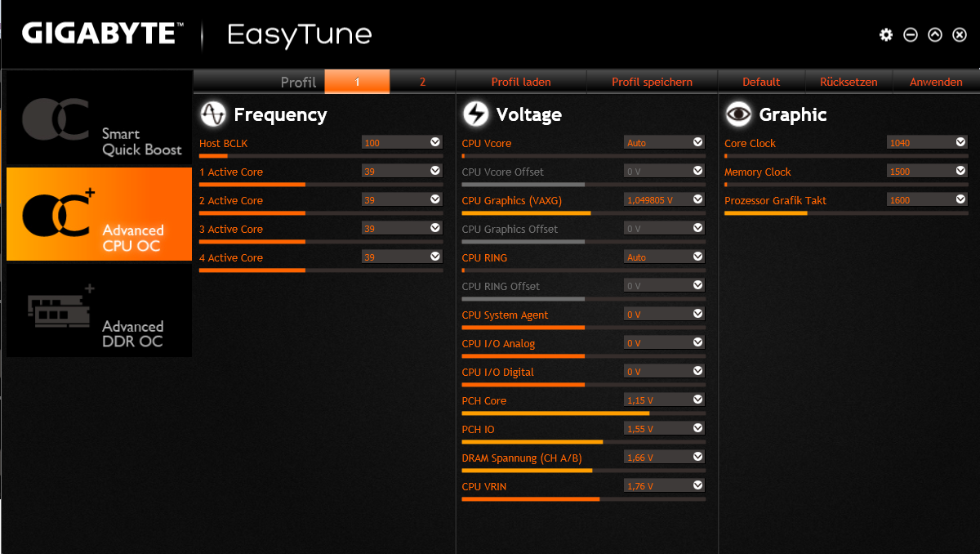Open the CPU VRIN dropdown

[664, 486]
